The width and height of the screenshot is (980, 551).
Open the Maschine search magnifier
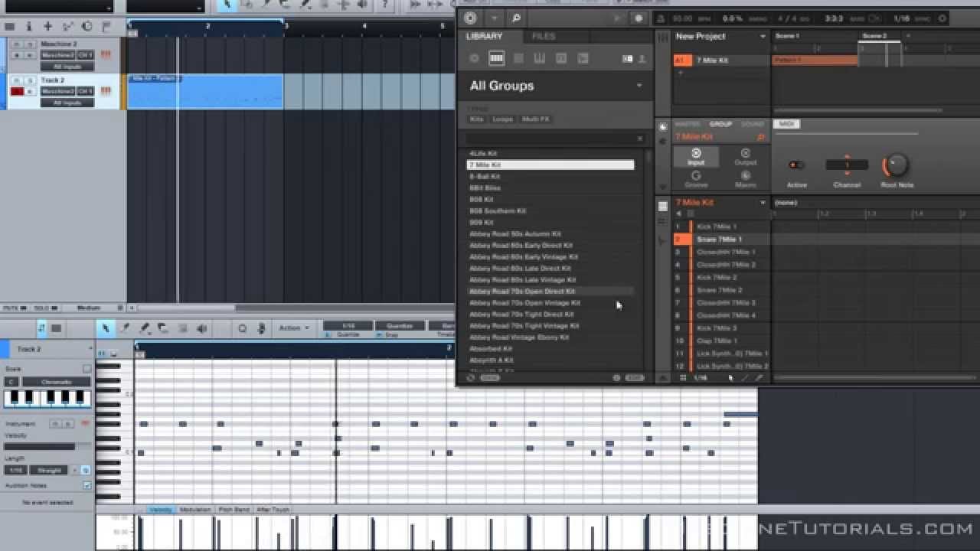pyautogui.click(x=516, y=18)
